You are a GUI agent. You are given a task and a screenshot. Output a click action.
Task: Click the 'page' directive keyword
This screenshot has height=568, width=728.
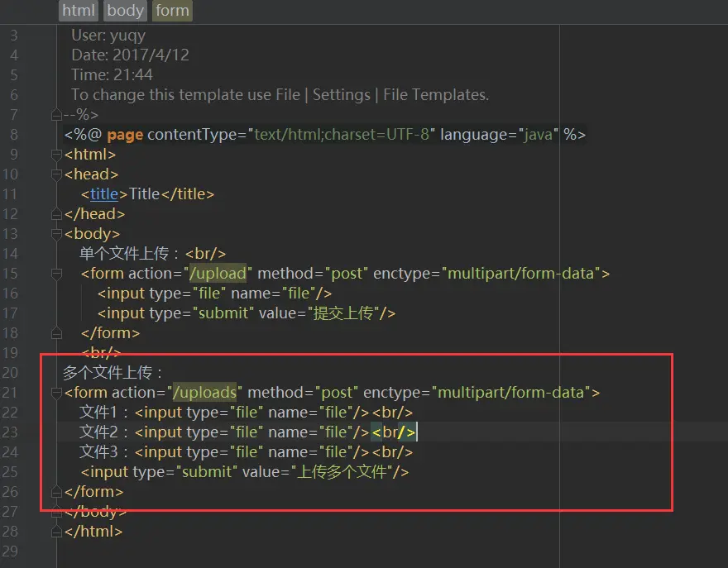tap(125, 135)
